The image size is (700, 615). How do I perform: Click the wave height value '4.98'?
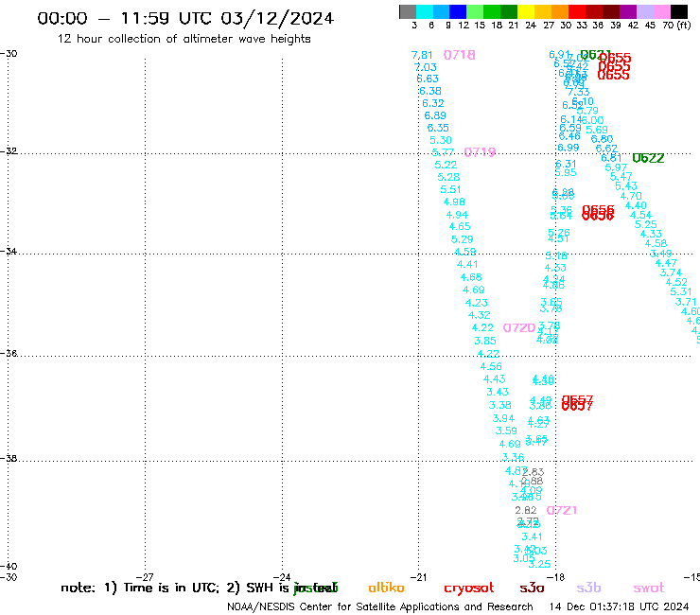pyautogui.click(x=454, y=202)
